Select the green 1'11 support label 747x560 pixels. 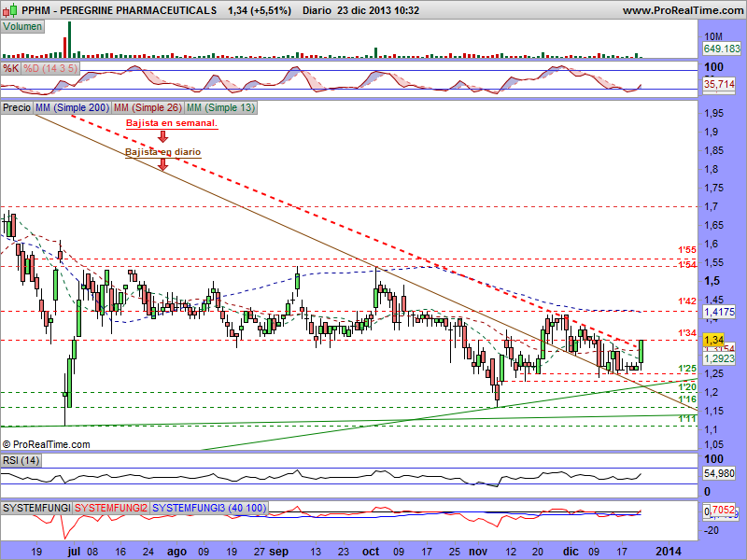click(687, 418)
